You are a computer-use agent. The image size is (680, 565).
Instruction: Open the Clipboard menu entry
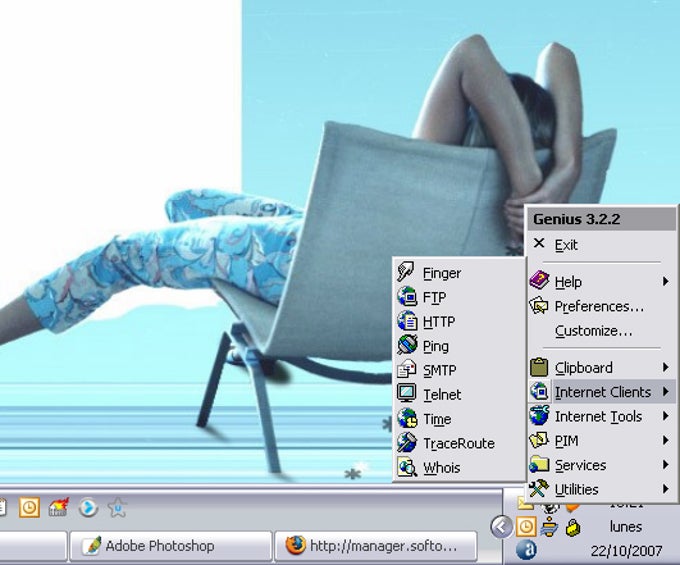click(601, 368)
